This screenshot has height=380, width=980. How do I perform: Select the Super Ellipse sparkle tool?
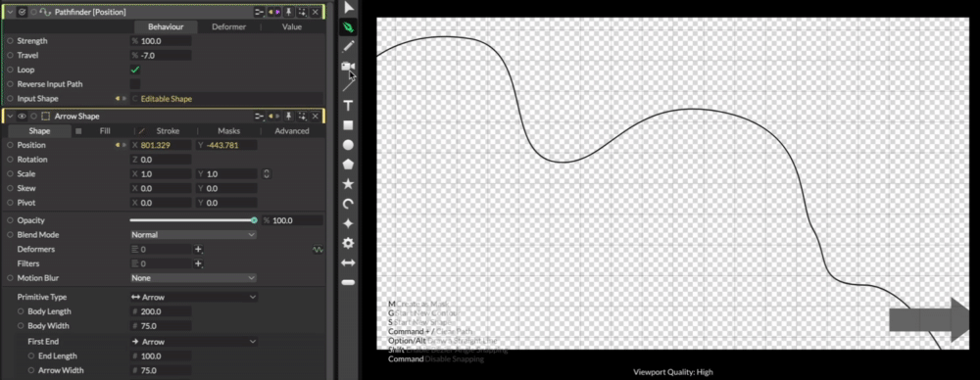click(x=348, y=223)
